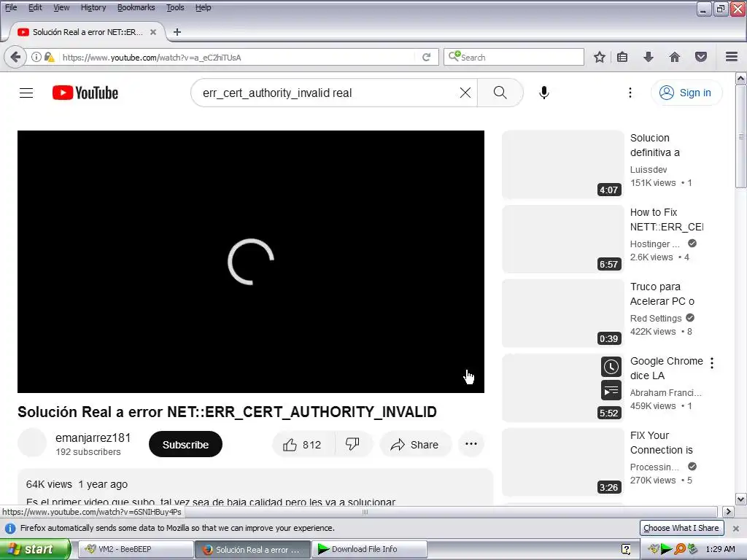The width and height of the screenshot is (747, 560).
Task: Reload the current page
Action: tap(426, 57)
